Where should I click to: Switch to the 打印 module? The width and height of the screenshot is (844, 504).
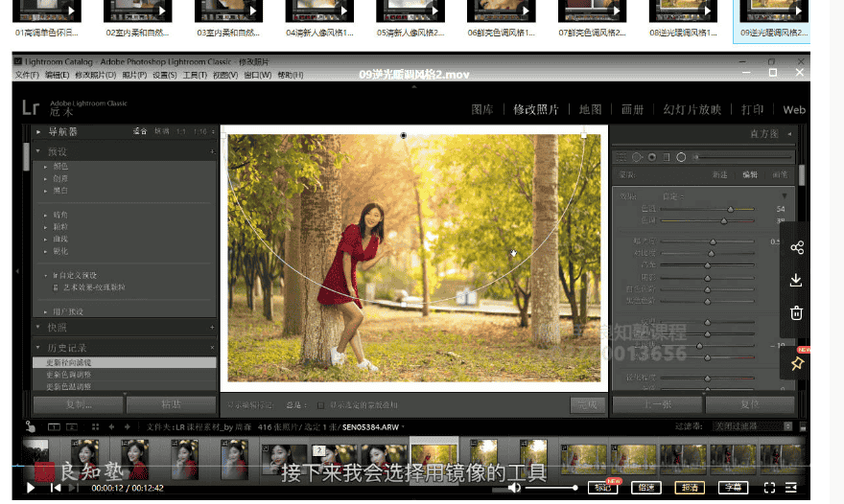click(x=752, y=110)
